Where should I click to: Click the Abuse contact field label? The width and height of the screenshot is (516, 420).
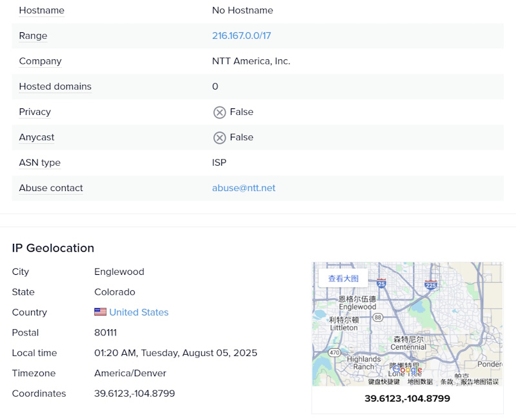click(x=51, y=188)
